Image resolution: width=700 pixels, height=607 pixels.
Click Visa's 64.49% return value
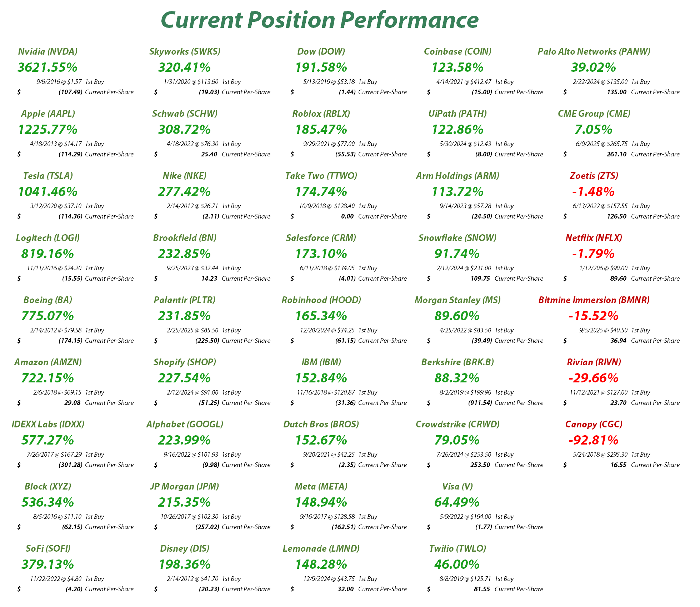(457, 502)
